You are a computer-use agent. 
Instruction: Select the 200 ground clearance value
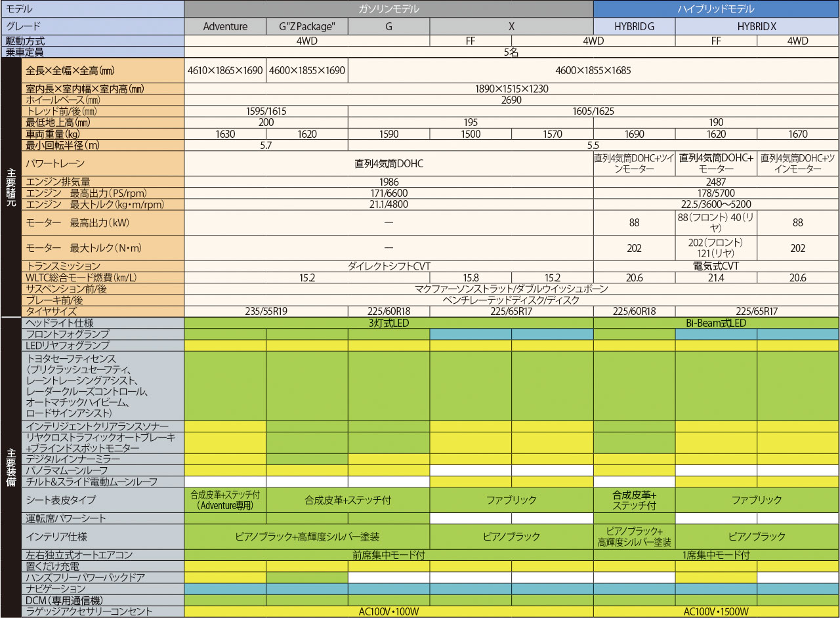pyautogui.click(x=266, y=123)
